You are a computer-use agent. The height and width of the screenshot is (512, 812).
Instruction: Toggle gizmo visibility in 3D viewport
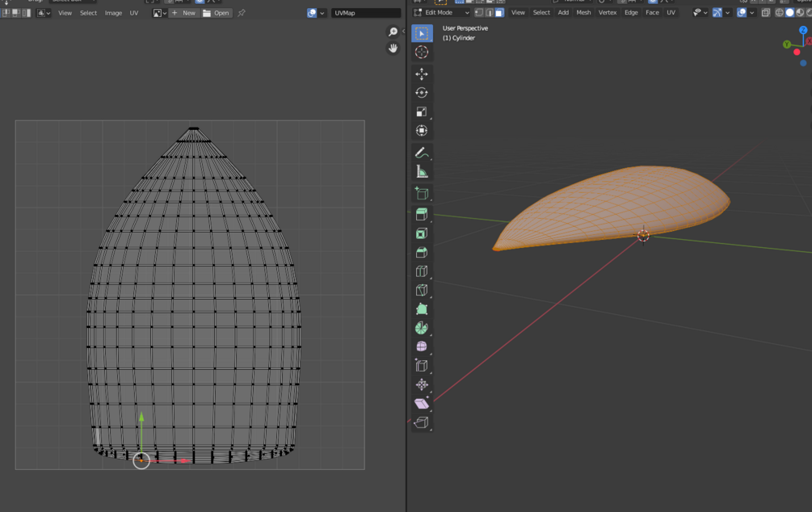[717, 12]
